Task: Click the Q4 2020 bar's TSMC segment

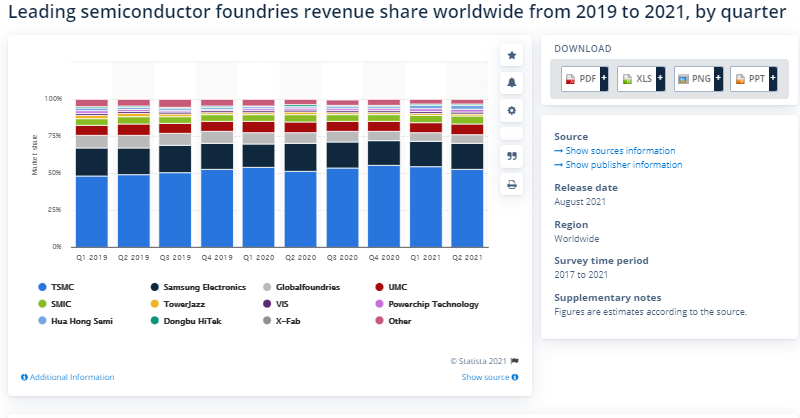Action: pyautogui.click(x=384, y=205)
